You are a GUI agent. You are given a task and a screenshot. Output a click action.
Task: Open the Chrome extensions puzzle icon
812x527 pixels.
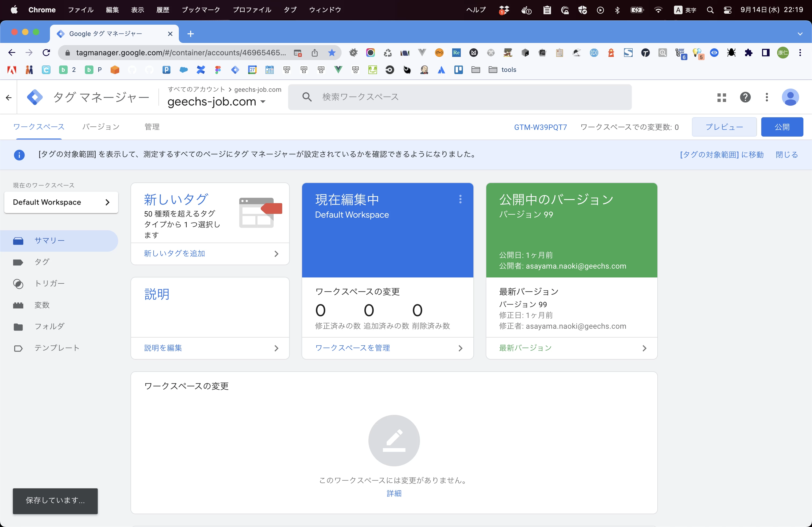(x=749, y=53)
